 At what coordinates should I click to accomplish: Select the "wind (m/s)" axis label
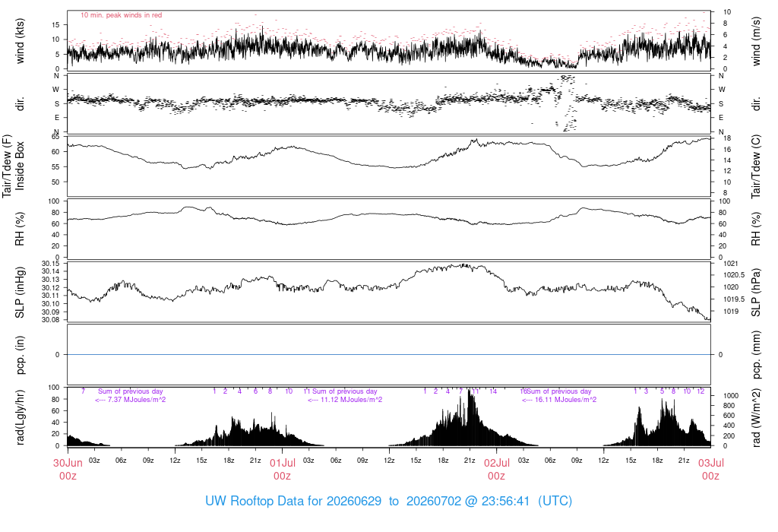pyautogui.click(x=756, y=41)
